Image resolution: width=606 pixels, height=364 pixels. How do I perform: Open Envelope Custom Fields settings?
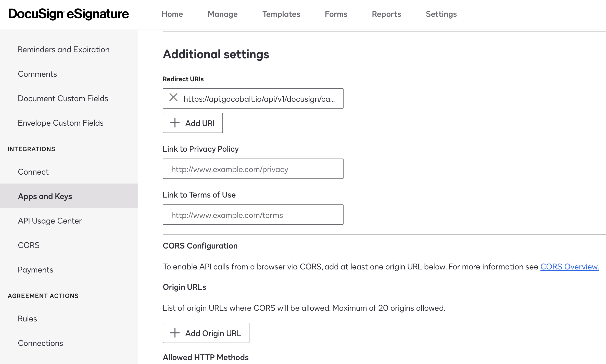[61, 123]
